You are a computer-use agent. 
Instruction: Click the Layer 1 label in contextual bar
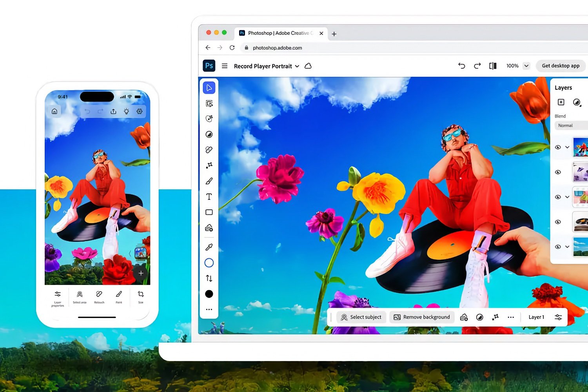[536, 317]
